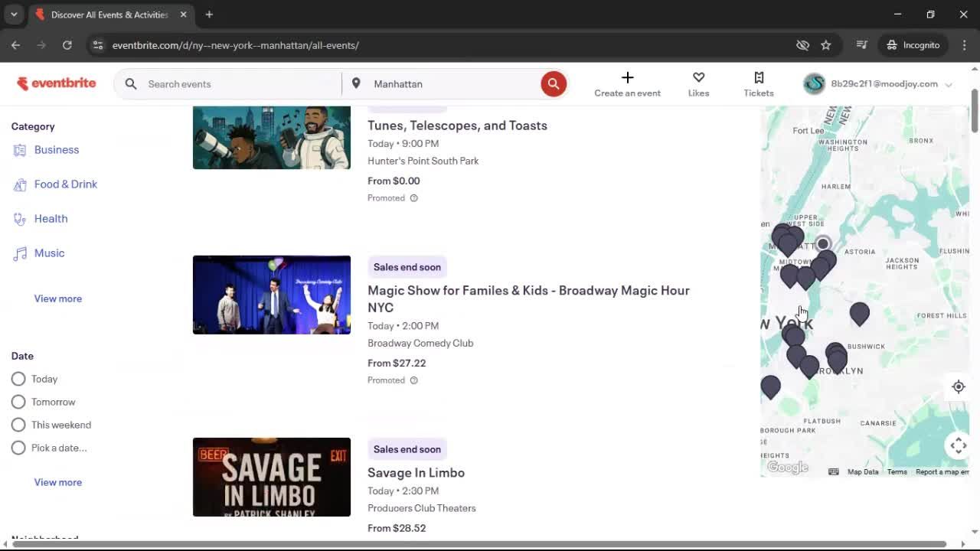The width and height of the screenshot is (980, 551).
Task: Click the Health category icon
Action: click(20, 219)
